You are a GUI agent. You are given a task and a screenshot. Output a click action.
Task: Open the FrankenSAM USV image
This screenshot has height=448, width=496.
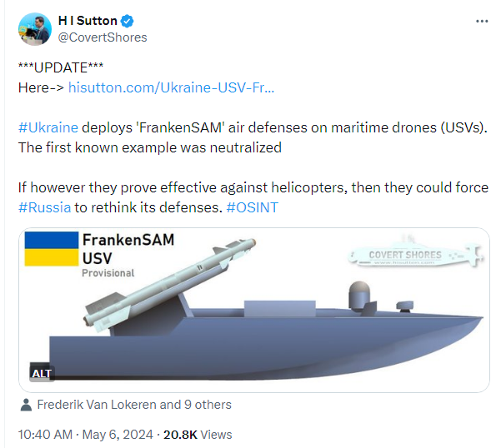click(x=254, y=310)
